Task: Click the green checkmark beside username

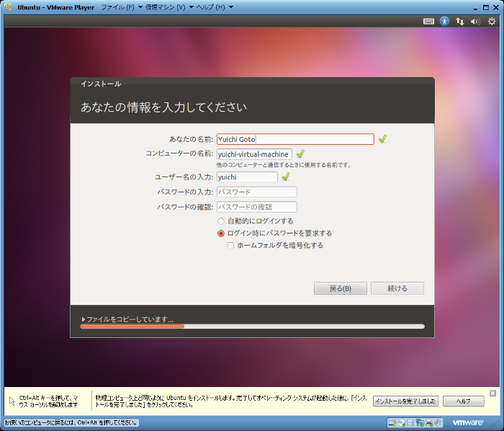Action: [x=286, y=177]
